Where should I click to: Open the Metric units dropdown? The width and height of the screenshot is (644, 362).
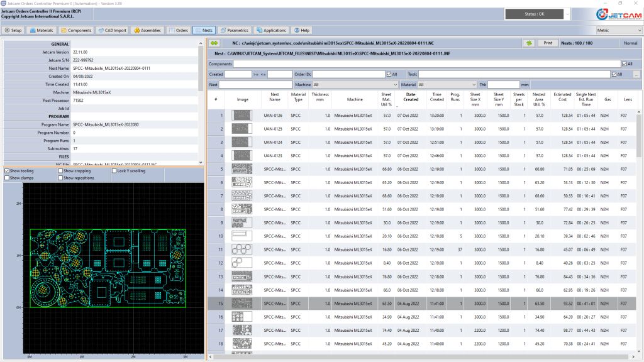point(619,30)
